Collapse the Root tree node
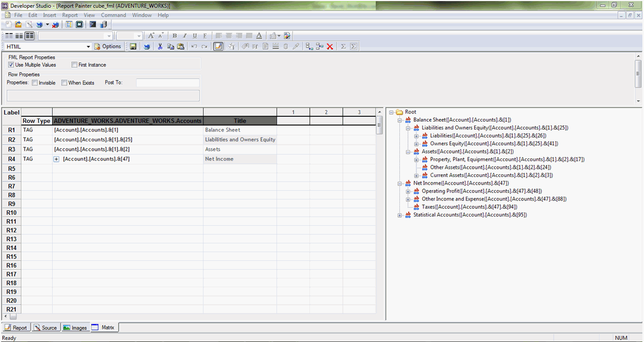This screenshot has width=644, height=342. (x=392, y=112)
